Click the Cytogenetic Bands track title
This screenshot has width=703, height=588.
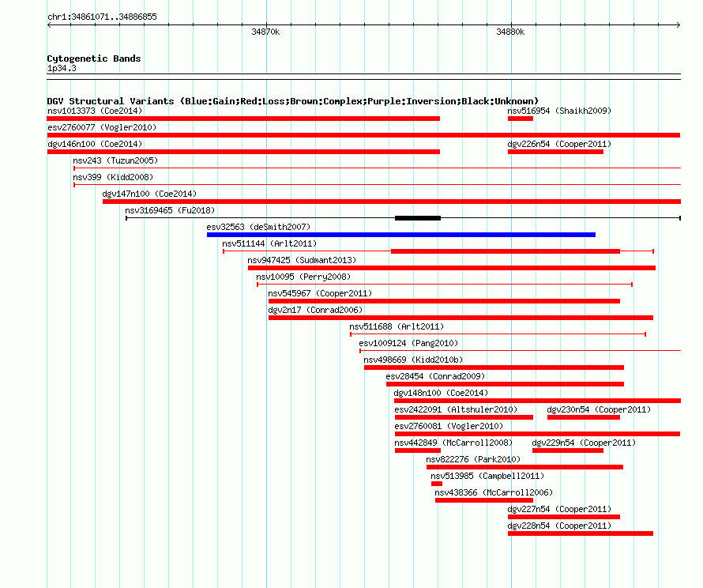click(94, 58)
